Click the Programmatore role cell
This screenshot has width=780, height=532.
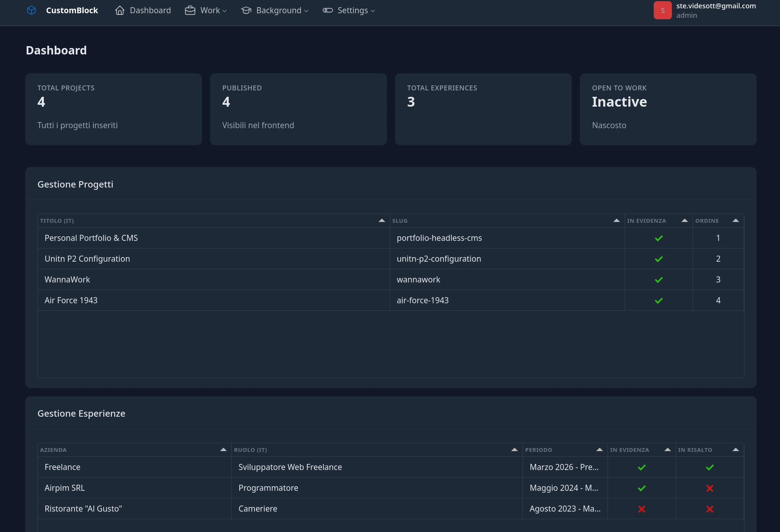pos(377,488)
